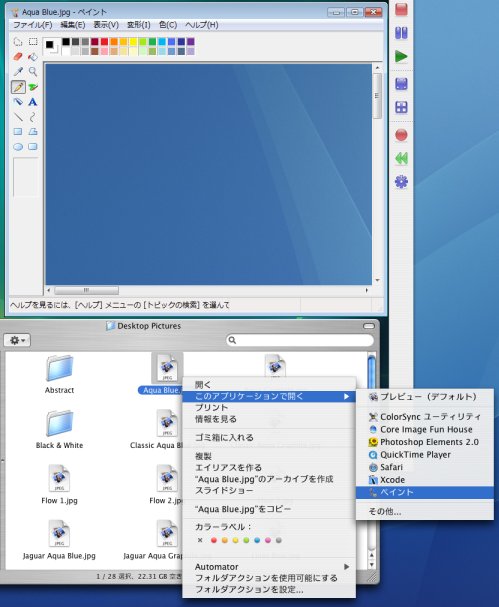Select the Rectangle shape tool in Paint
The image size is (499, 607).
(x=18, y=132)
